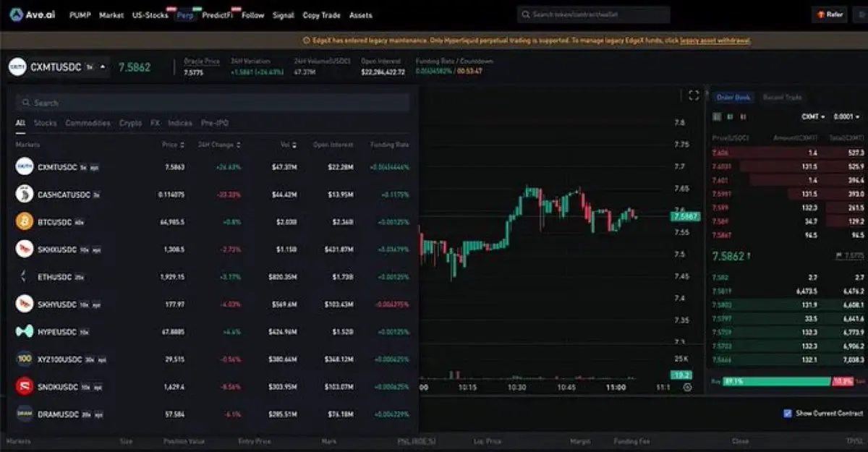This screenshot has width=868, height=452.
Task: Open the PredictFi section
Action: click(x=218, y=15)
